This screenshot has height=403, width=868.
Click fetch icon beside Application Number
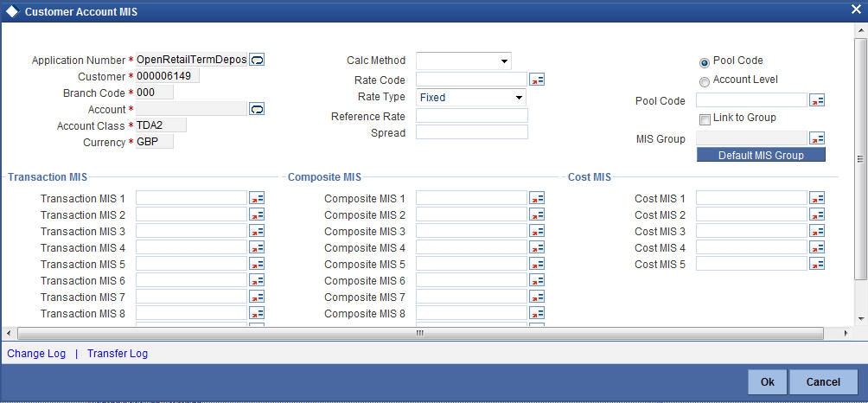[257, 60]
